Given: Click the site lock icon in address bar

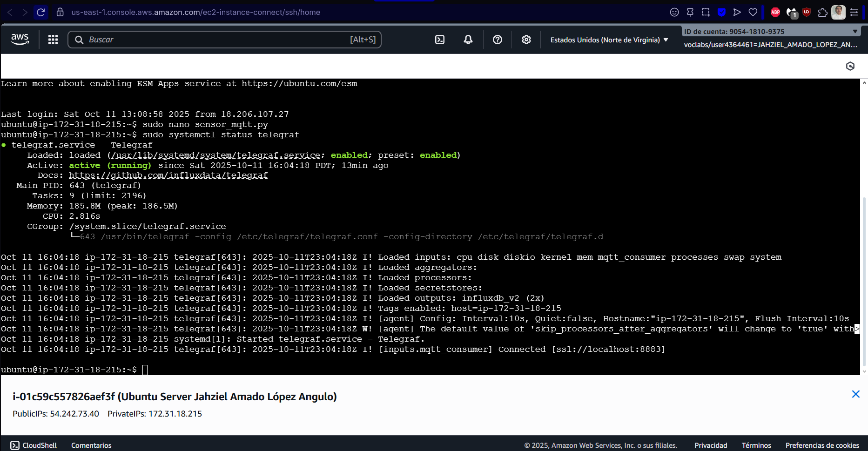Looking at the screenshot, I should (x=60, y=12).
